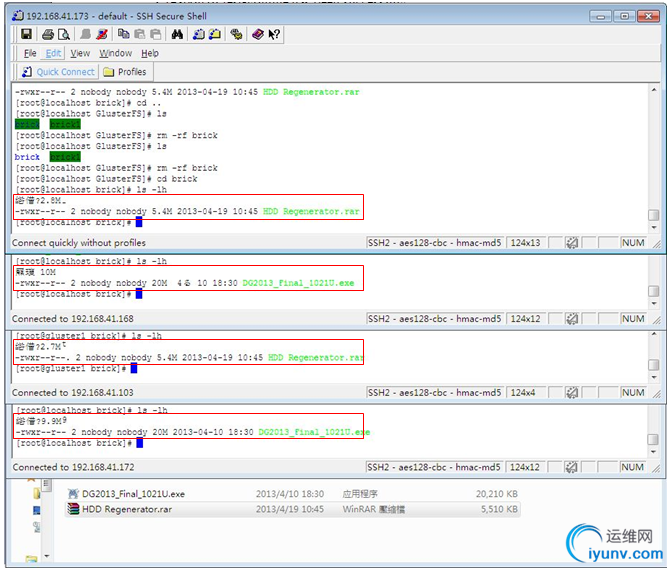This screenshot has height=570, width=669.
Task: Click the 20,210 KB size value
Action: [x=497, y=494]
